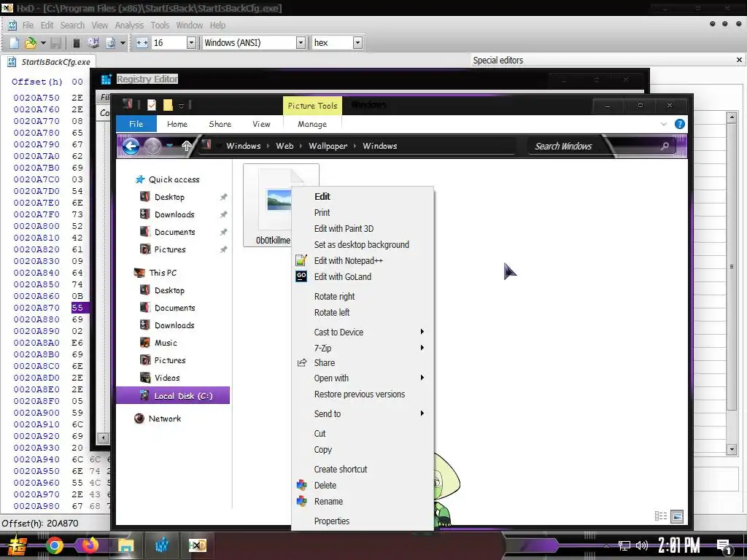The image size is (747, 560).
Task: Switch to the Home ribbon tab
Action: point(177,124)
